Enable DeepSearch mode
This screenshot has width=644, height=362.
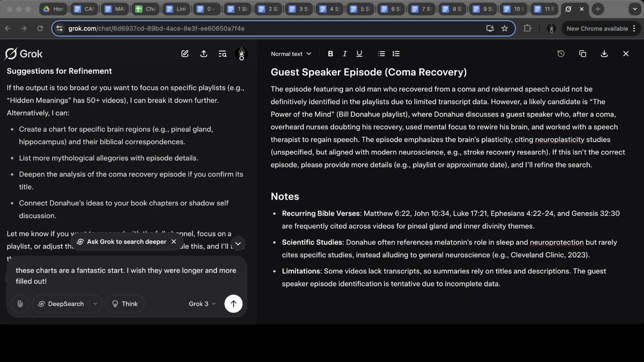[x=61, y=304]
